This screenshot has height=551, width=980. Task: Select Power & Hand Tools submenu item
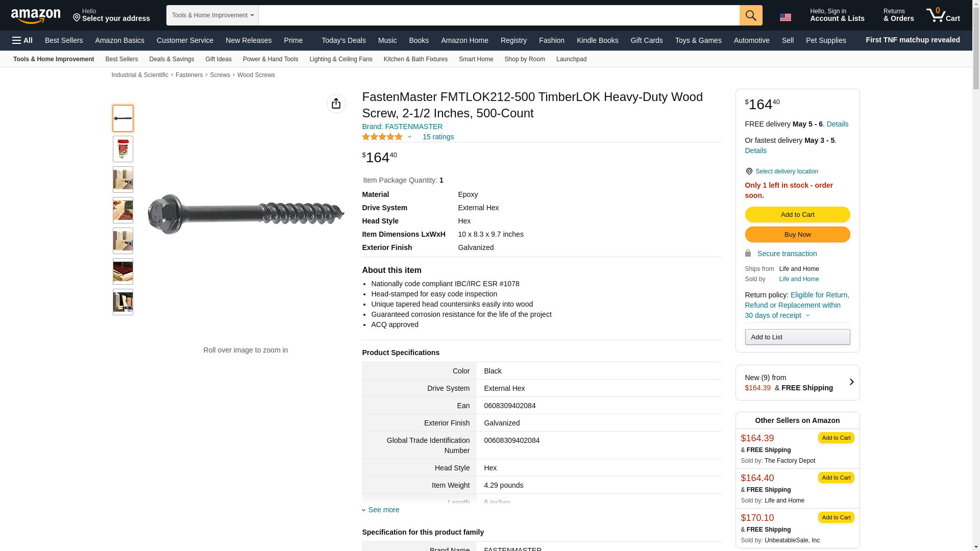click(x=271, y=59)
